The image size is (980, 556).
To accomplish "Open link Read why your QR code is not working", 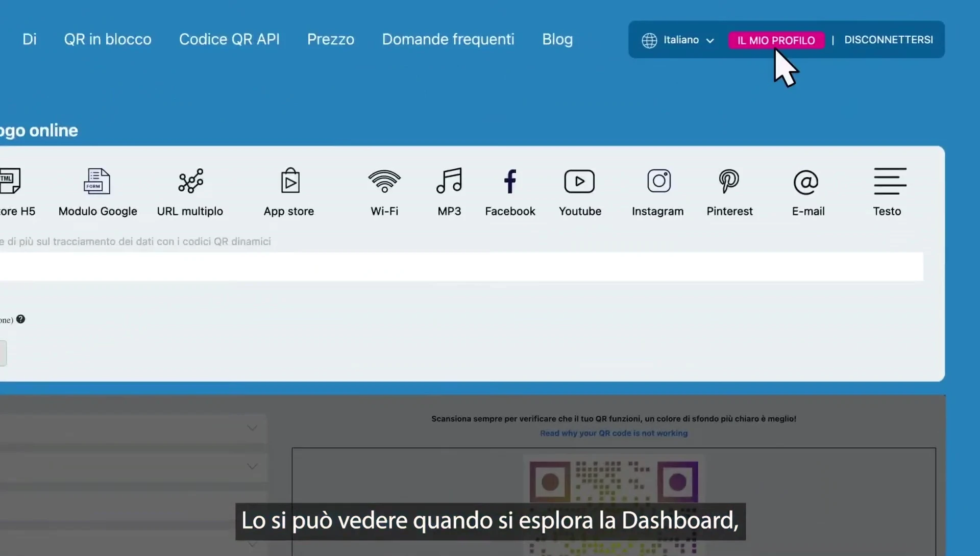I will pos(614,433).
